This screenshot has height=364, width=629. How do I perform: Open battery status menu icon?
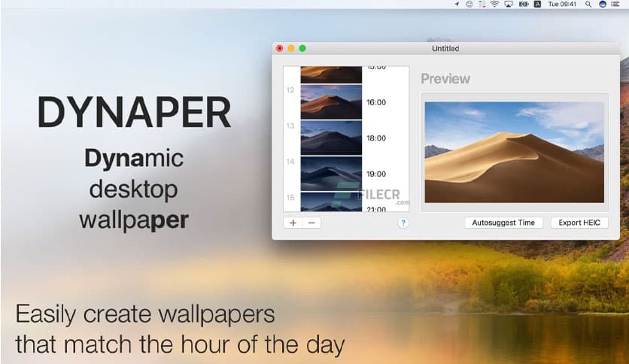(524, 4)
